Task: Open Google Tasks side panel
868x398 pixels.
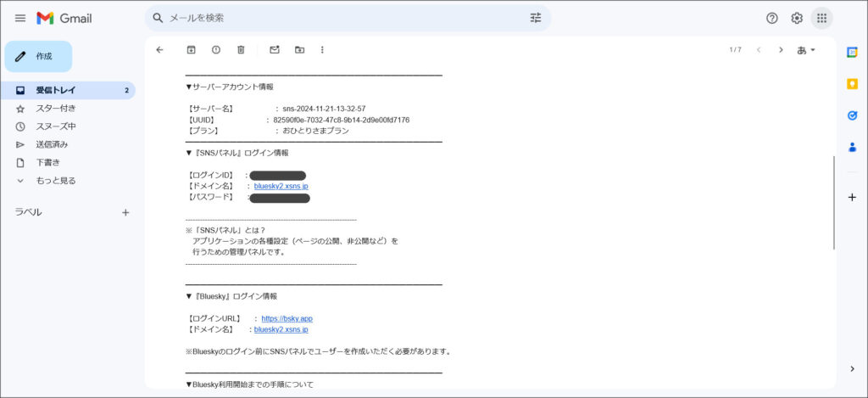Action: pyautogui.click(x=853, y=115)
